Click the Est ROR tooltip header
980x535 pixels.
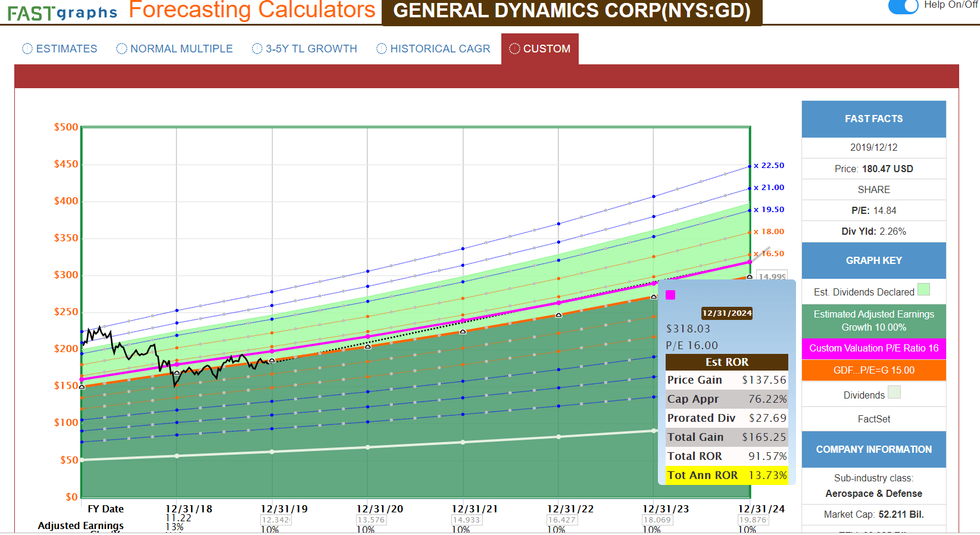click(727, 362)
